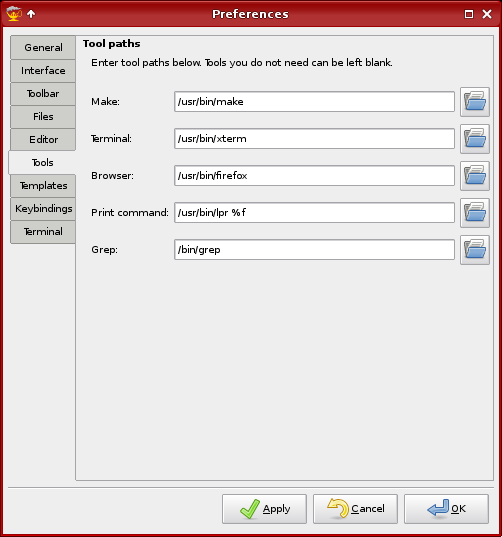
Task: Cancel the preferences changes
Action: pos(355,509)
